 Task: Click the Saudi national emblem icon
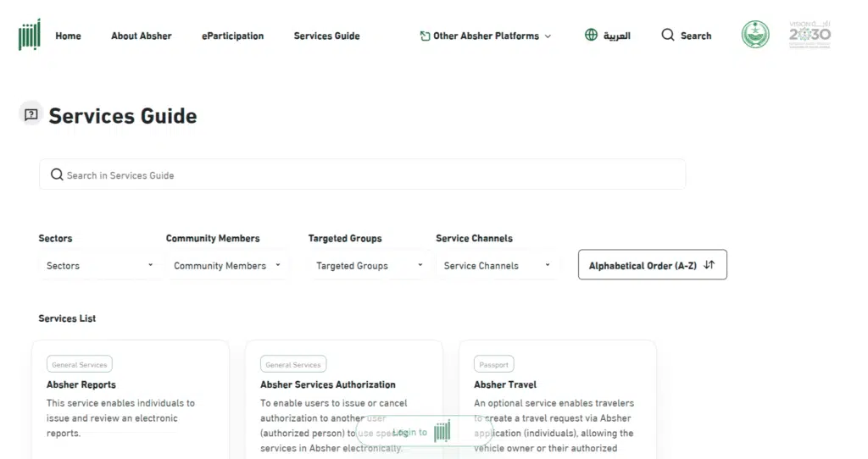pyautogui.click(x=755, y=35)
